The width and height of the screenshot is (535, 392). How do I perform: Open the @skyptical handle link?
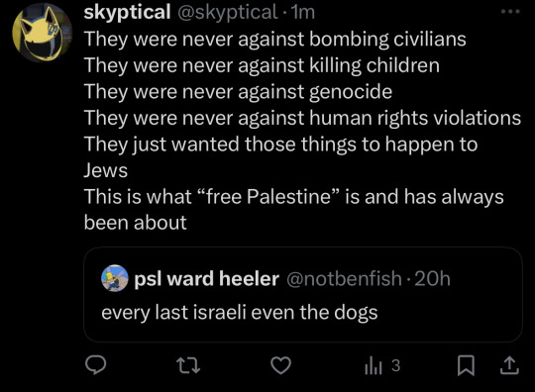[228, 12]
